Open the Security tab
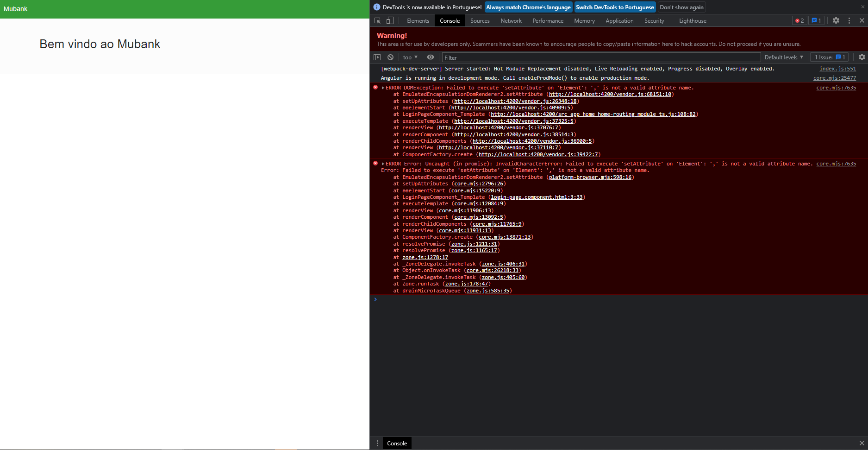This screenshot has height=450, width=868. tap(654, 21)
